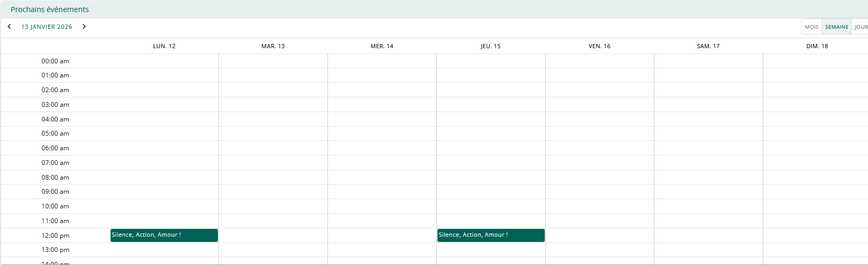Pick the SAM. 17 day header

coord(708,46)
